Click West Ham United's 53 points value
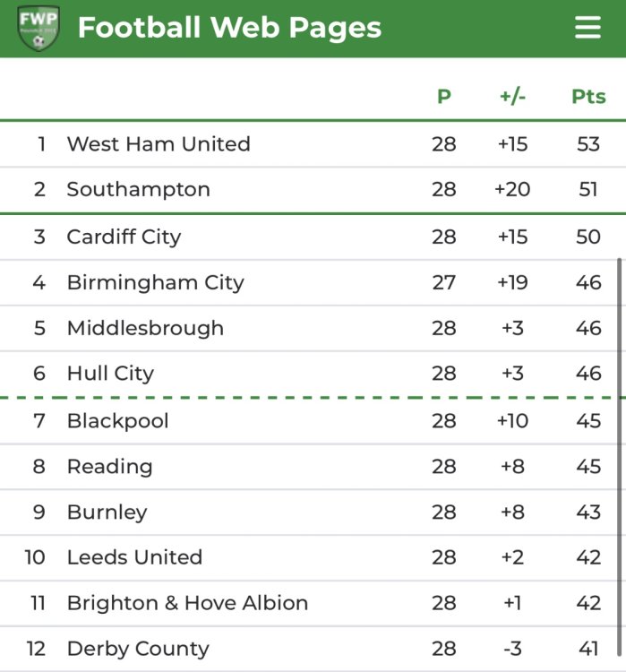 [x=588, y=143]
